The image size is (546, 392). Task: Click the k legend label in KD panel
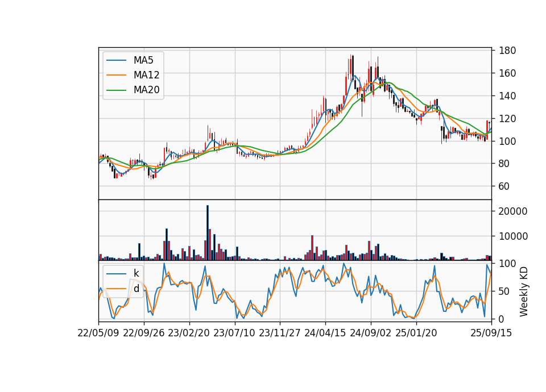136,273
